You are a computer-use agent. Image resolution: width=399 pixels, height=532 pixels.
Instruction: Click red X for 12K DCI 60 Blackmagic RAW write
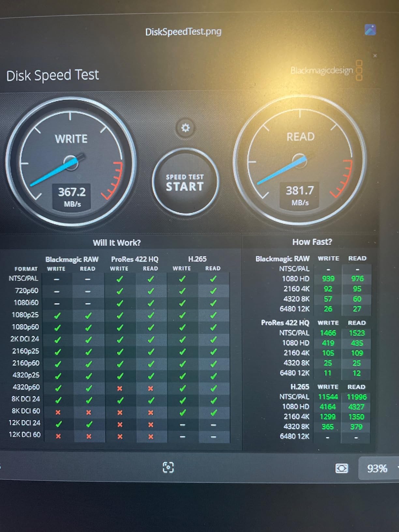pyautogui.click(x=58, y=436)
